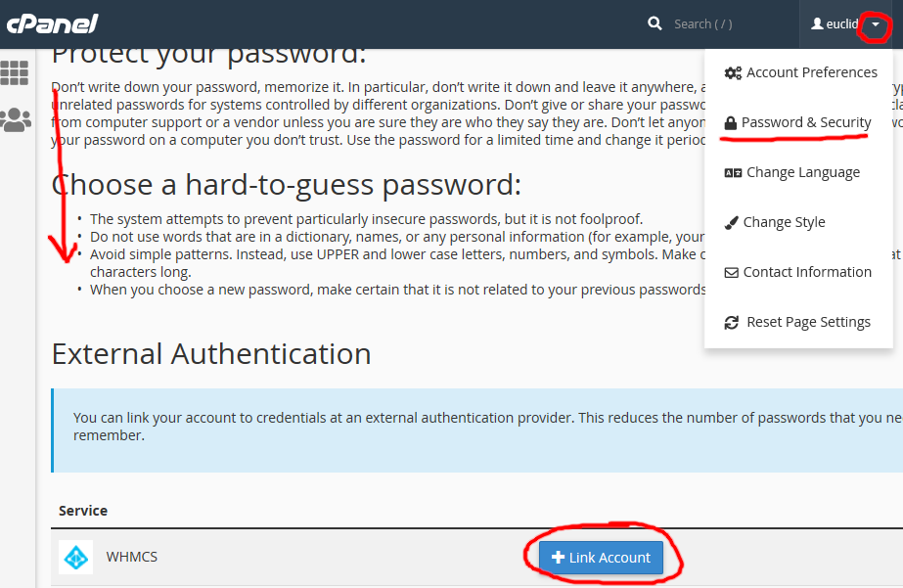
Task: Click the Link Account button for WHMCS
Action: tap(600, 557)
